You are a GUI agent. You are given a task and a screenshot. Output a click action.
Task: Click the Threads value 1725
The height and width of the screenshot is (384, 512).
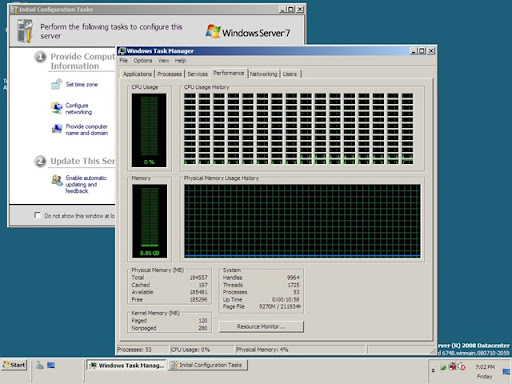coord(293,285)
